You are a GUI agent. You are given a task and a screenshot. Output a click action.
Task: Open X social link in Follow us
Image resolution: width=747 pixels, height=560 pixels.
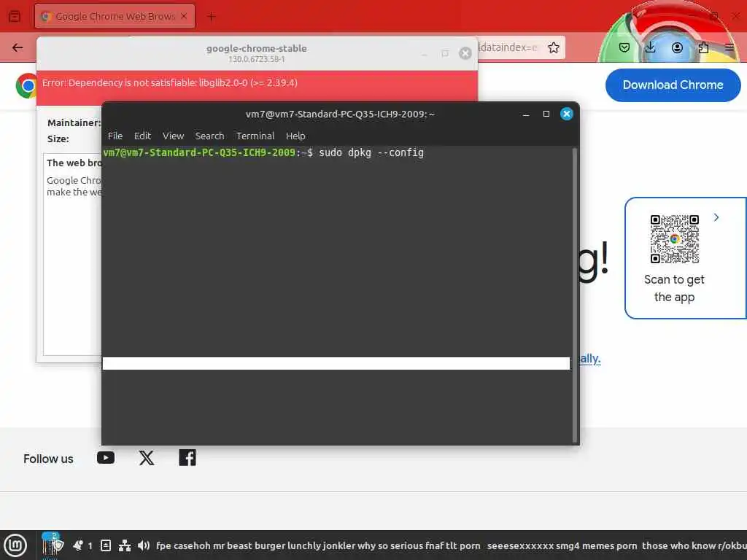click(x=146, y=458)
